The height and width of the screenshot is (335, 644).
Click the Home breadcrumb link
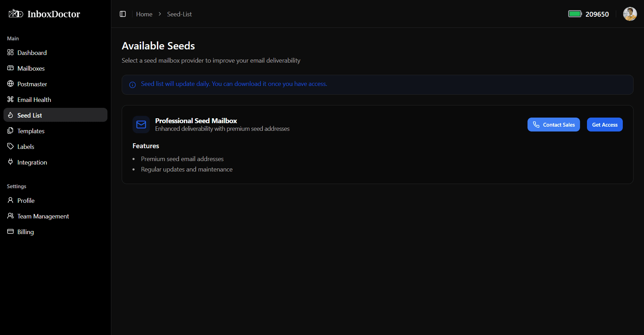coord(144,14)
